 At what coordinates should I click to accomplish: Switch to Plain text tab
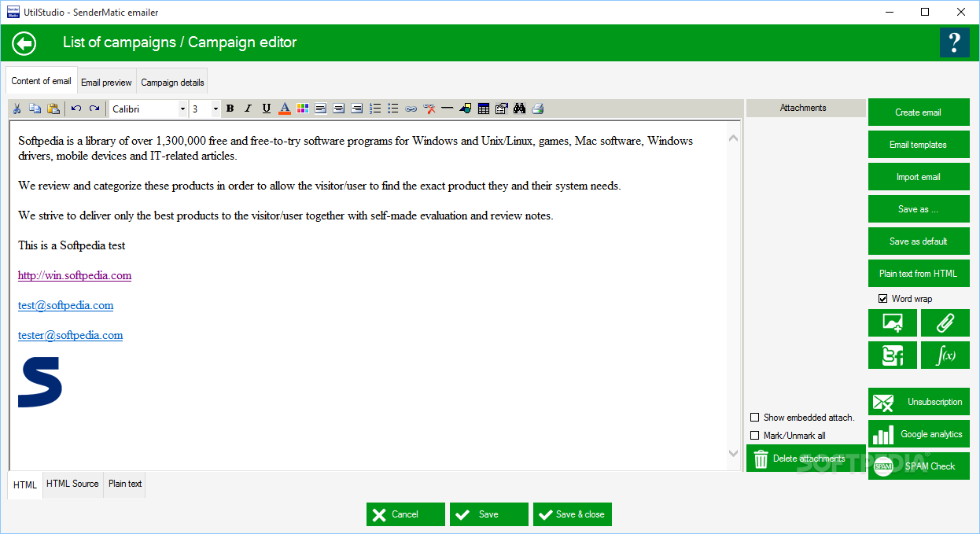125,484
